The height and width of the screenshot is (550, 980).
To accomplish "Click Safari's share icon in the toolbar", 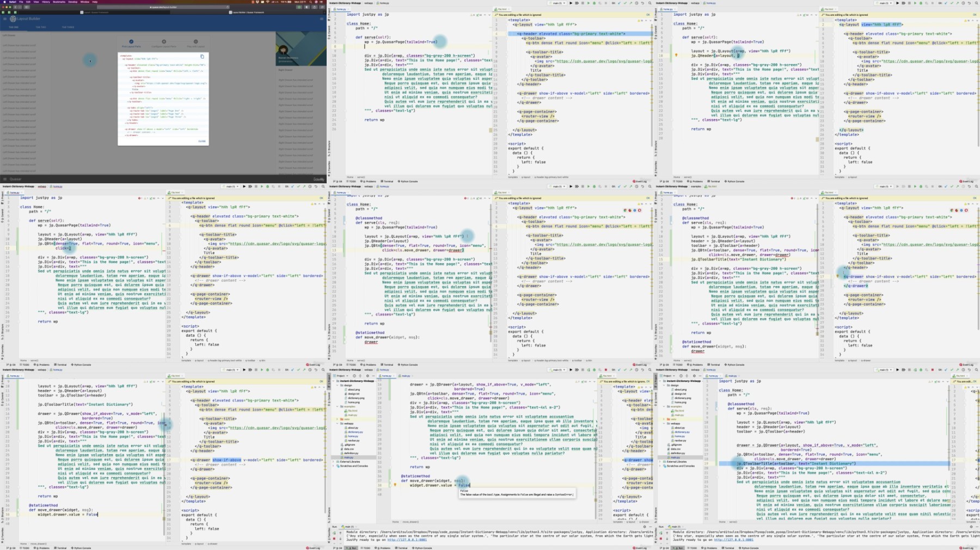I will 315,7.
